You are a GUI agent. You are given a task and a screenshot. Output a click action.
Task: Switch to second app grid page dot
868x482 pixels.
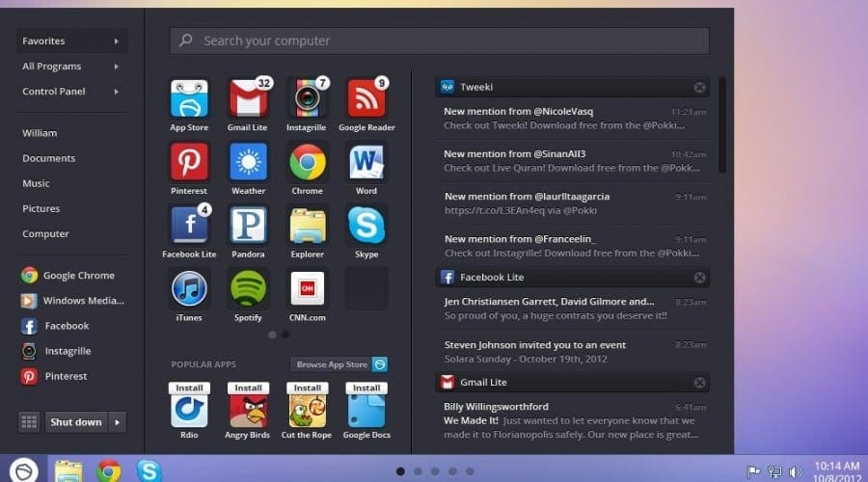point(285,335)
